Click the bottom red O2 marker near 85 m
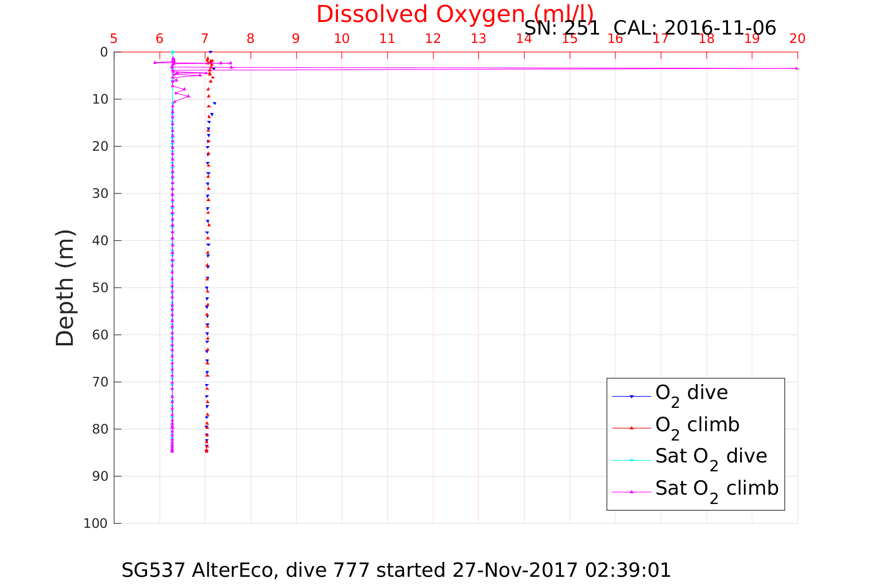The width and height of the screenshot is (882, 588). point(206,451)
